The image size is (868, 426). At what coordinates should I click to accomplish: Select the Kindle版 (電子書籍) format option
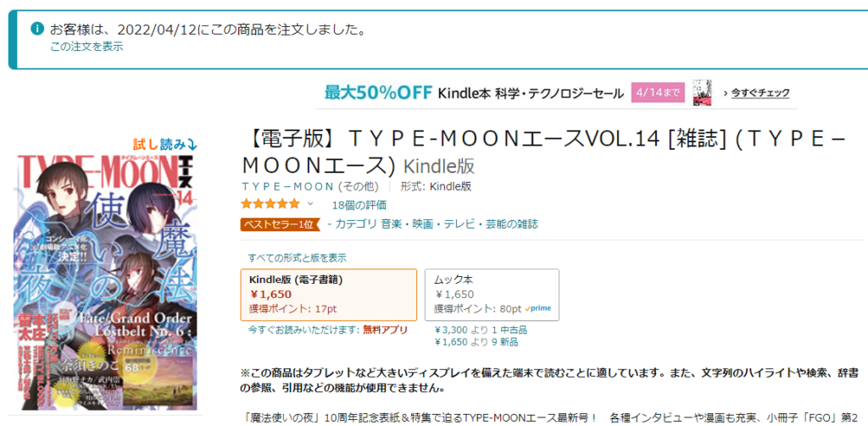click(x=329, y=295)
